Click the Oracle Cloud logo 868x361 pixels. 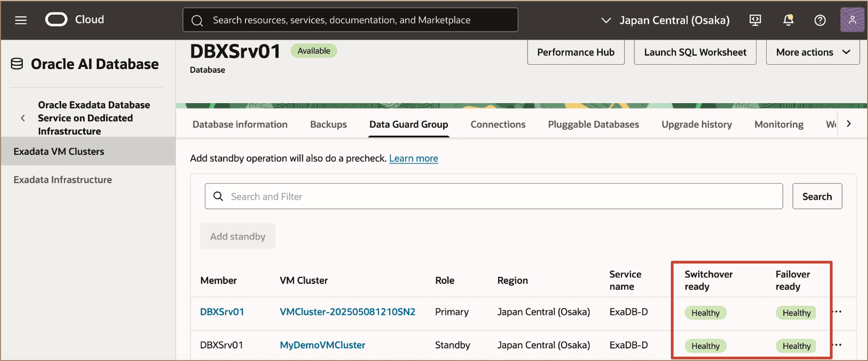pos(56,20)
